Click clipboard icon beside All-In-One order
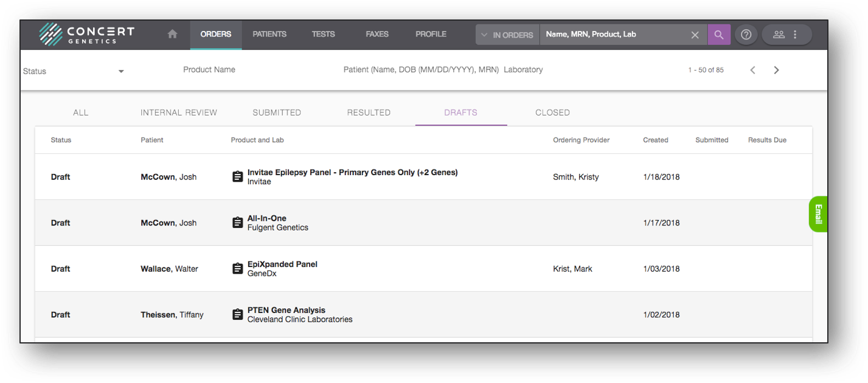Screen dimensions: 868x383 pos(238,223)
